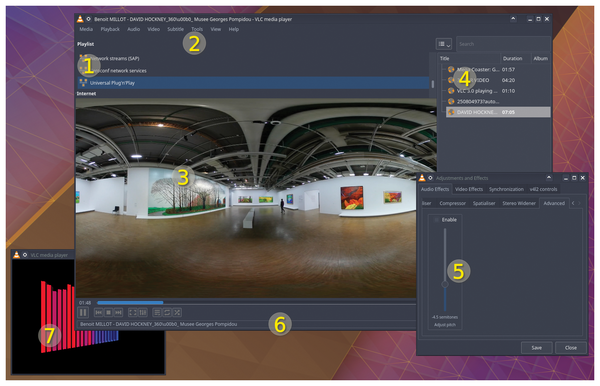Stop playback with the stop button
The height and width of the screenshot is (386, 600).
pyautogui.click(x=108, y=313)
